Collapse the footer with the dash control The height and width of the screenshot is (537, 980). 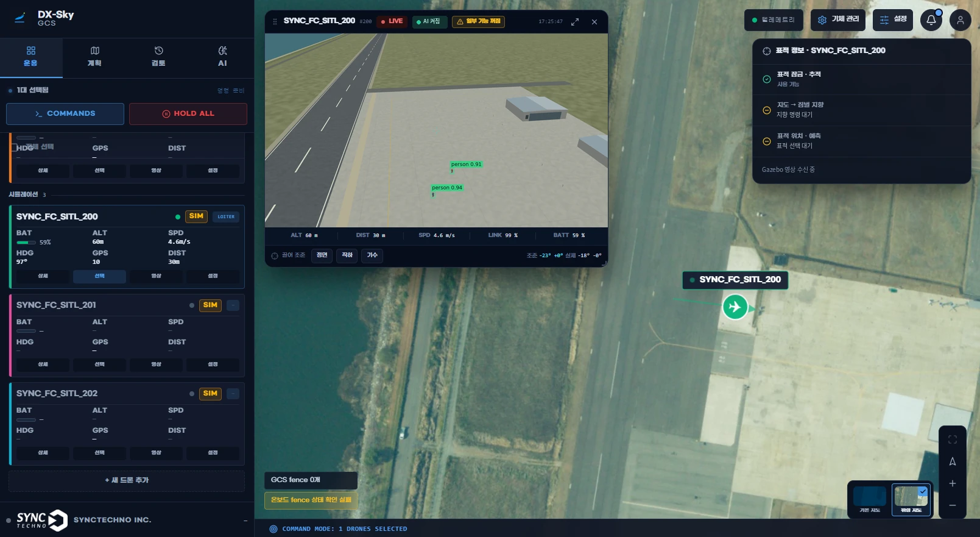click(245, 521)
